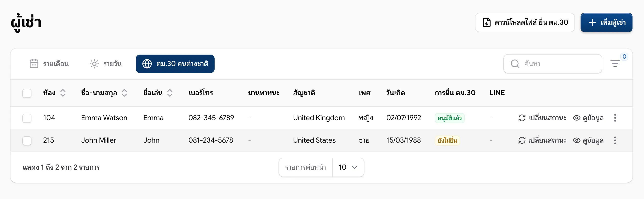
Task: Tick the checkbox for room 215
Action: pos(27,141)
